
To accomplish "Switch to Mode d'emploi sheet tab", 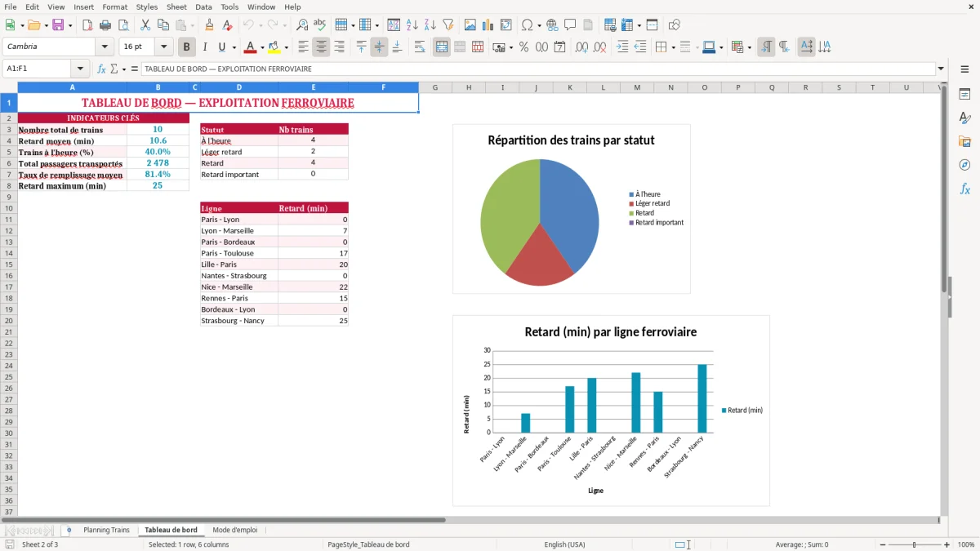I will (235, 530).
